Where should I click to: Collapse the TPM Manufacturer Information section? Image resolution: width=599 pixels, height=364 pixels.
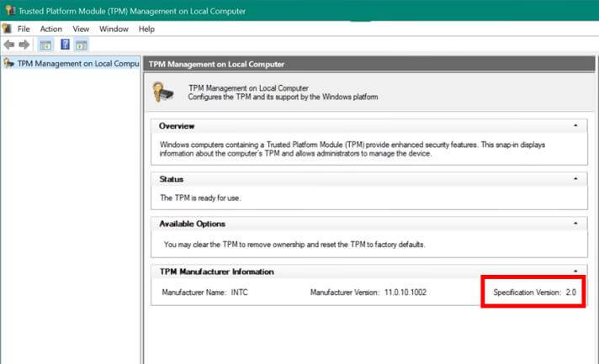[575, 272]
